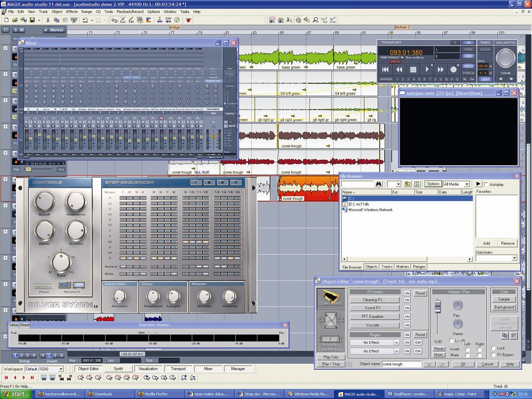Image resolution: width=532 pixels, height=399 pixels.
Task: Click skip-to-start button in Transport panel
Action: click(385, 69)
